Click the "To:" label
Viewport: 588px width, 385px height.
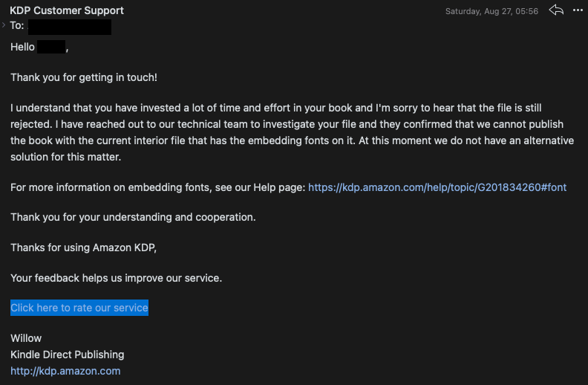tap(17, 26)
